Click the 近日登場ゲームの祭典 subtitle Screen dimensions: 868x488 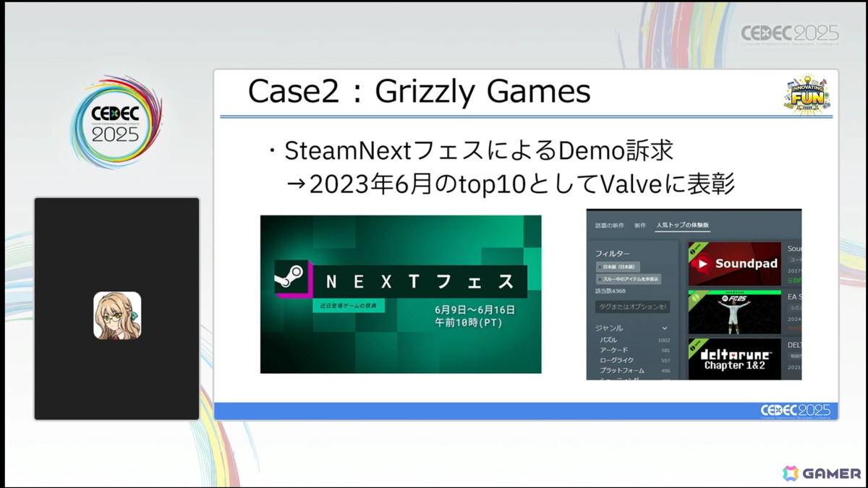pyautogui.click(x=349, y=307)
